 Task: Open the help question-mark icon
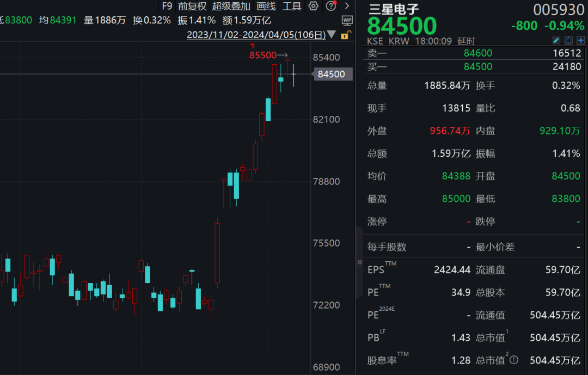point(331,6)
